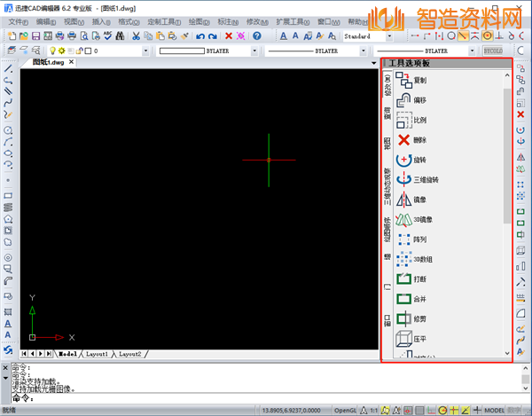532x416 pixels.
Task: Select the 打断 (Break) tool
Action: (x=404, y=279)
